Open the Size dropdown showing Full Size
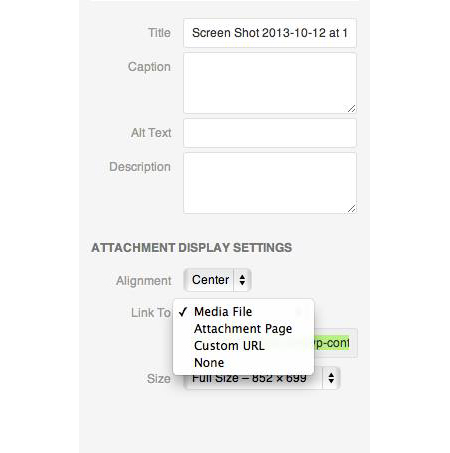 (262, 378)
